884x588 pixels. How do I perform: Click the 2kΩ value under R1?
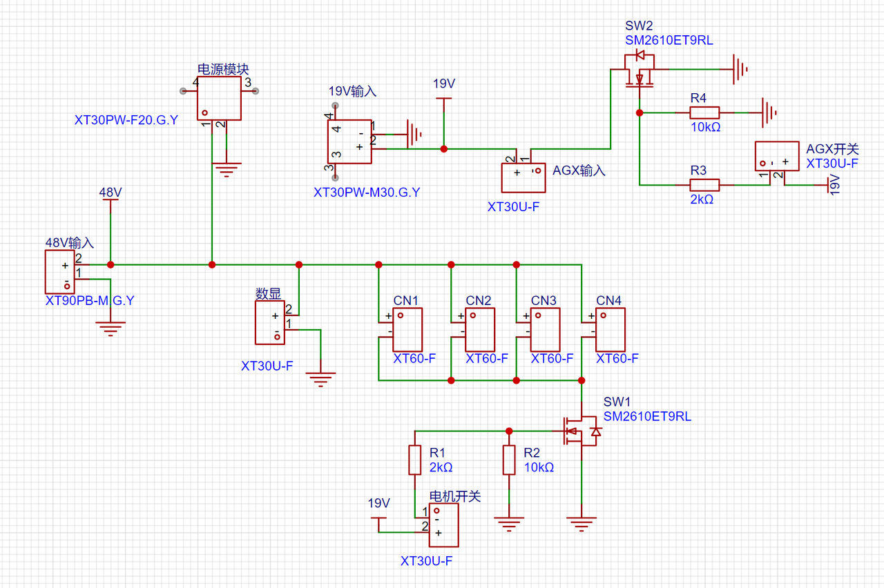click(x=441, y=467)
